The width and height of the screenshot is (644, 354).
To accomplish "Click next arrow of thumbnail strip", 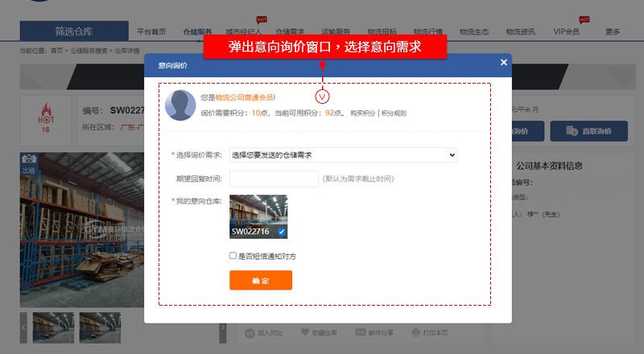I will [222, 327].
